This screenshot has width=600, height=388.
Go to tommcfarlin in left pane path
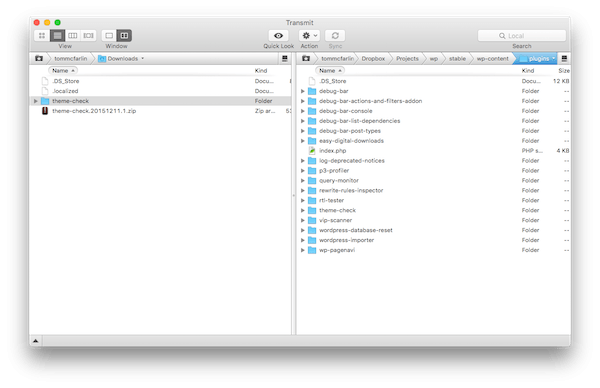click(x=70, y=59)
